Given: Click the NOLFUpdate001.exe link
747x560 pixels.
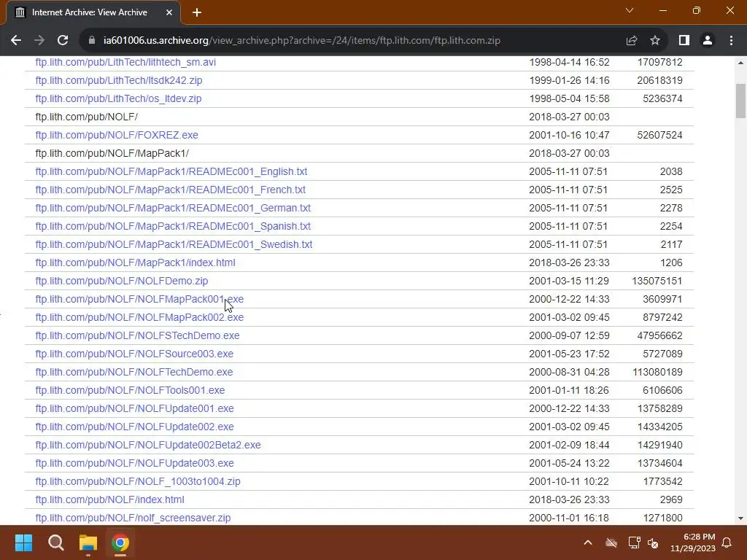Looking at the screenshot, I should (135, 408).
